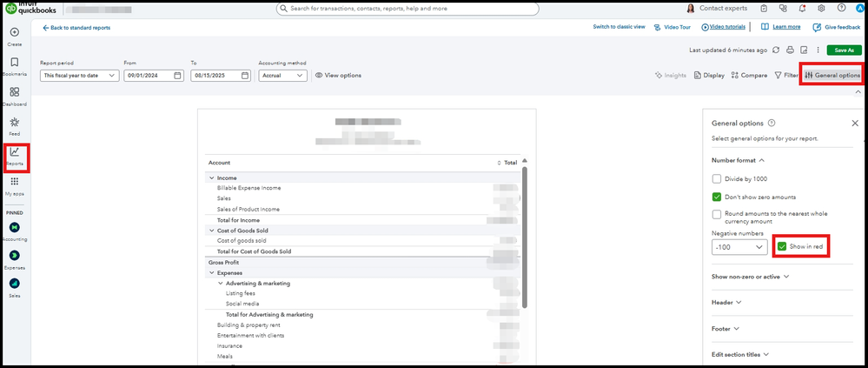The image size is (868, 368).
Task: Click the notifications bell icon
Action: point(803,9)
